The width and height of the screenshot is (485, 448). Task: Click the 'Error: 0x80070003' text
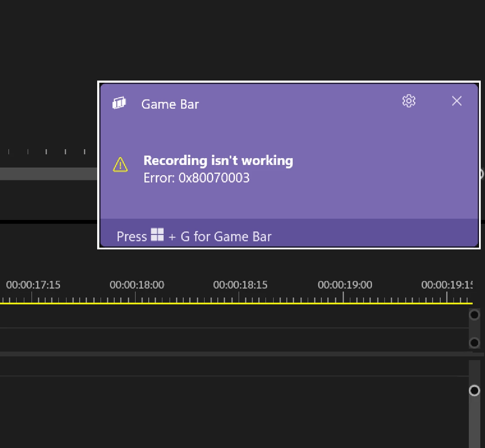tap(196, 178)
